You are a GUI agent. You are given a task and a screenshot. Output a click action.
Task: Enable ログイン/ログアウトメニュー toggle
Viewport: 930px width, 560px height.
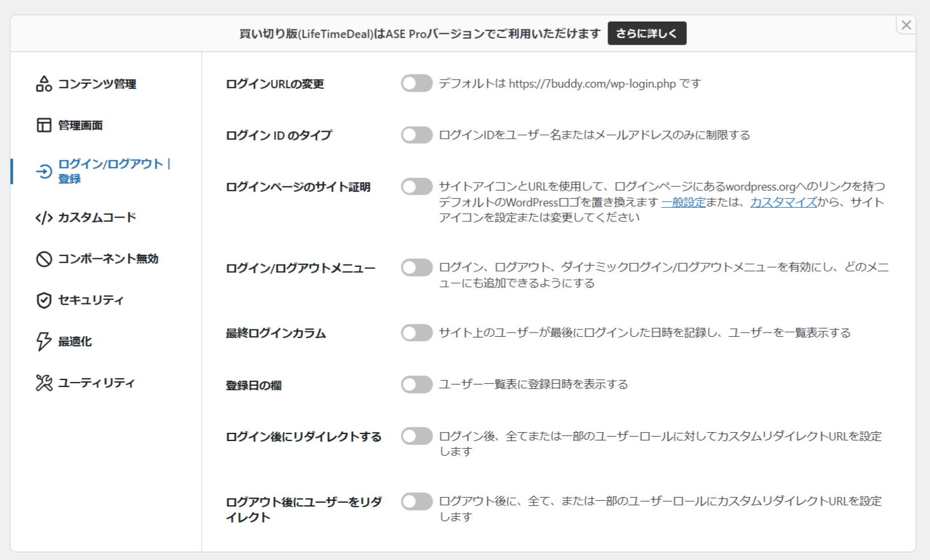(x=417, y=268)
